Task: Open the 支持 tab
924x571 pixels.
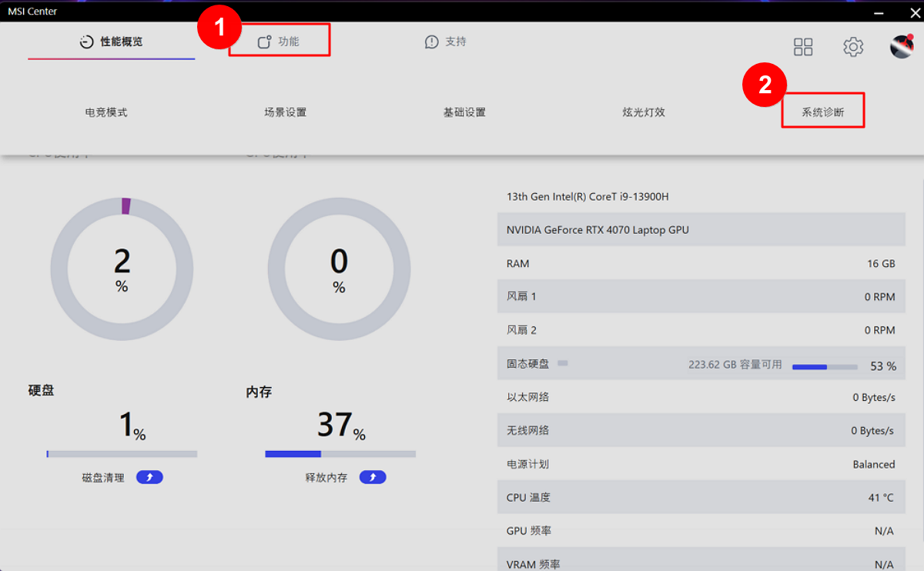Action: 446,42
